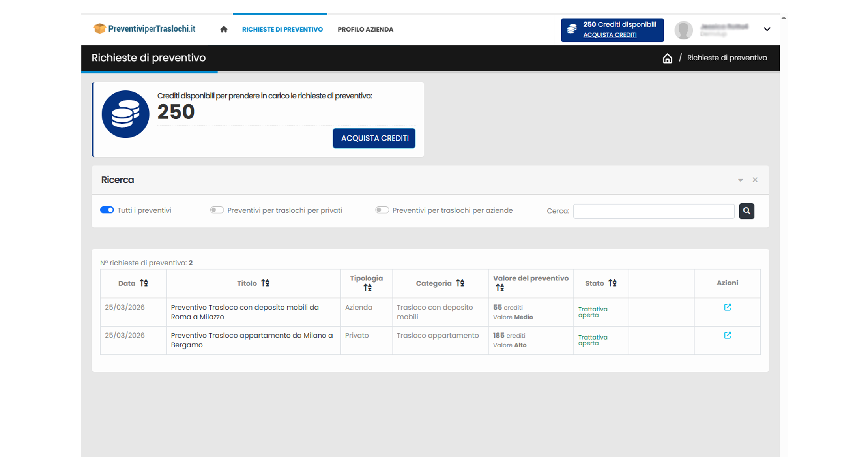Close the Ricerca panel with X
The height and width of the screenshot is (471, 868).
(755, 180)
